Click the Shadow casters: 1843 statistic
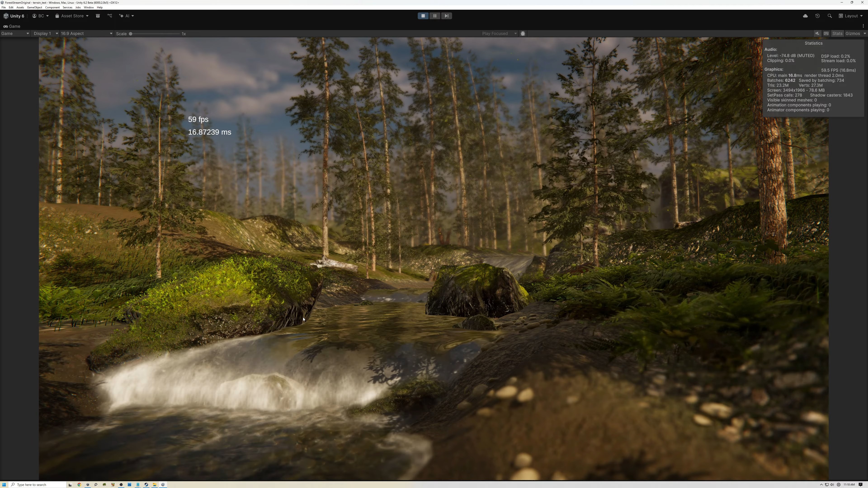868x488 pixels. pos(831,95)
